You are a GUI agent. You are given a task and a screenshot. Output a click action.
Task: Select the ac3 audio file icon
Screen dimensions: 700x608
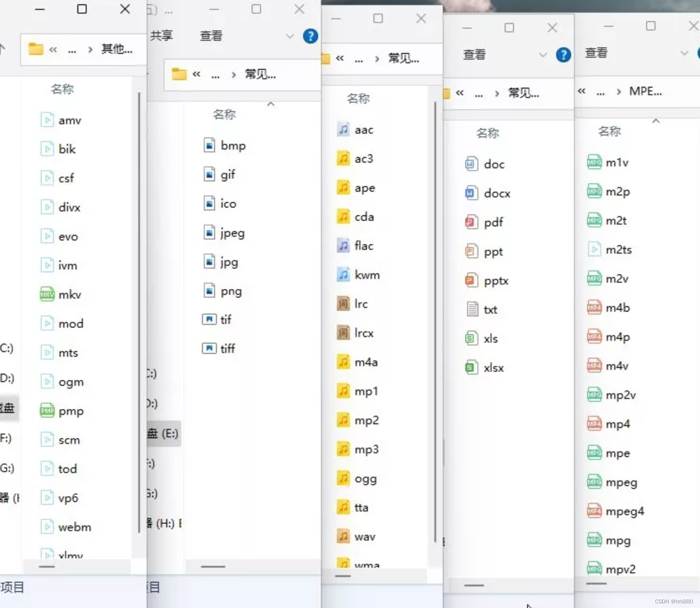pos(343,158)
